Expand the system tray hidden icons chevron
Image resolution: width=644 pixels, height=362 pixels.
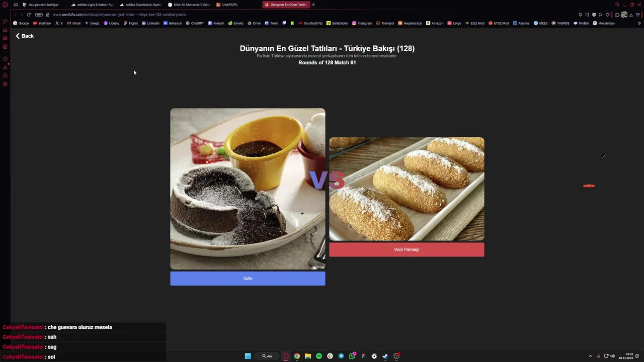click(x=590, y=356)
